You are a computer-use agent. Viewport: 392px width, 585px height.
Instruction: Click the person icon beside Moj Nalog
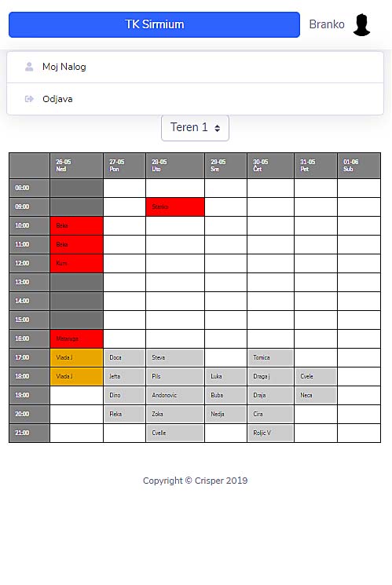29,67
